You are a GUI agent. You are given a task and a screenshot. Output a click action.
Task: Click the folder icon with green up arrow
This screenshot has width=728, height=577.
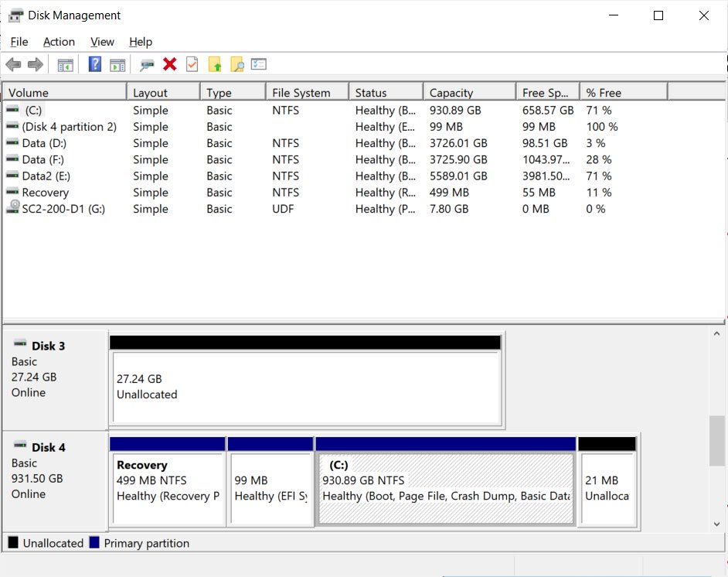(x=214, y=63)
